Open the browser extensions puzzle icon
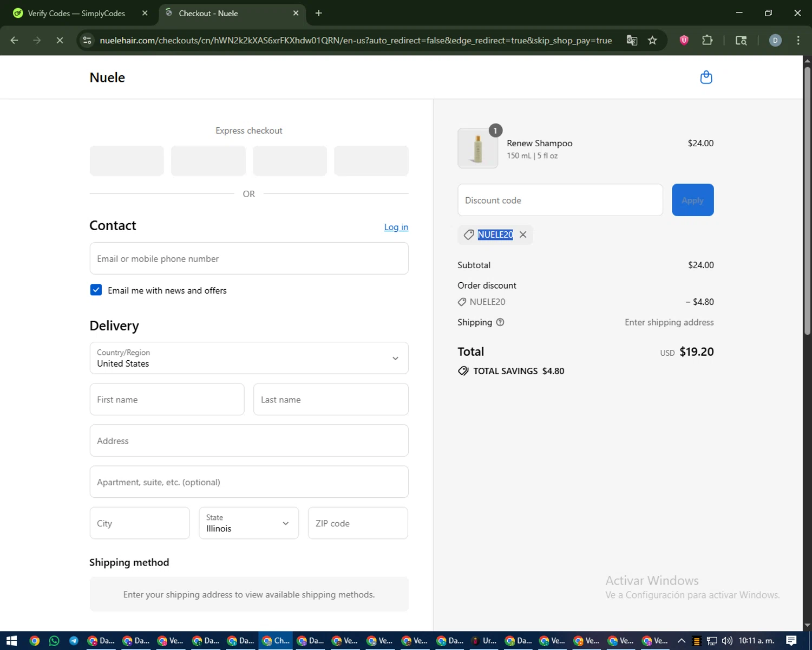This screenshot has height=650, width=812. [707, 40]
